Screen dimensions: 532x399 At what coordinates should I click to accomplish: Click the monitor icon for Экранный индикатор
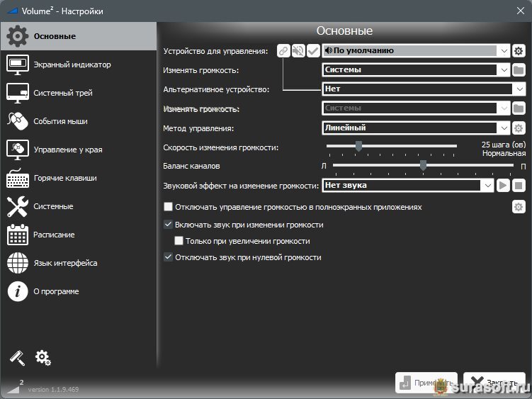pyautogui.click(x=17, y=64)
